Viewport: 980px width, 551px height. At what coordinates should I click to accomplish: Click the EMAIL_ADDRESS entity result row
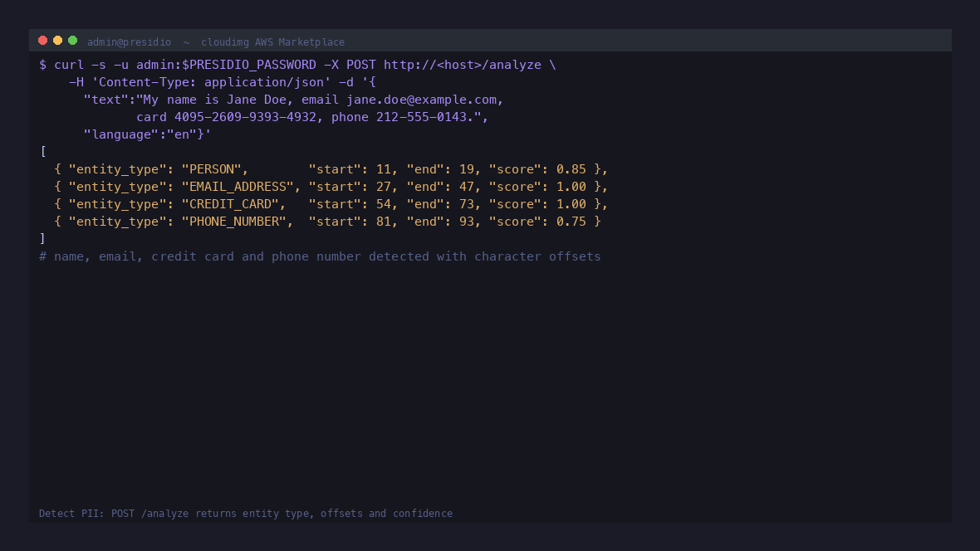331,187
